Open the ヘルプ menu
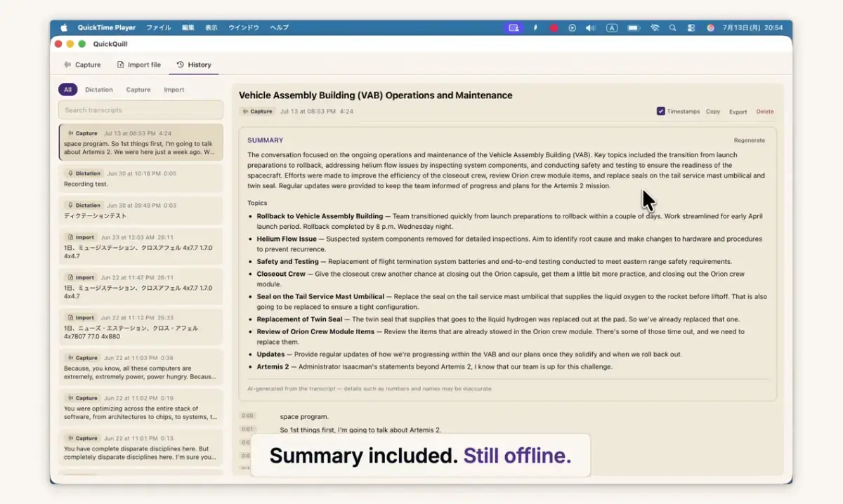 [280, 28]
